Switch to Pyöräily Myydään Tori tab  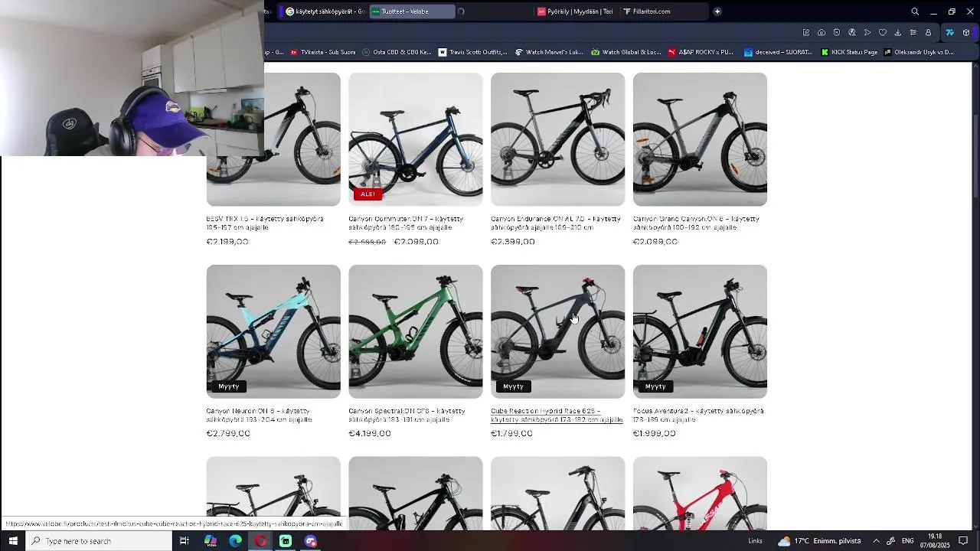tap(576, 11)
